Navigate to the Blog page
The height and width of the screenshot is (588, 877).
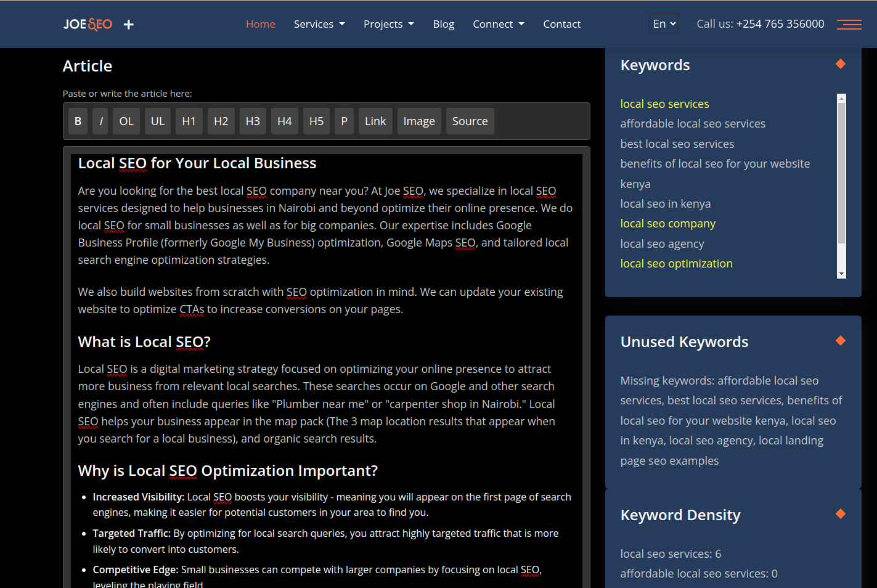click(x=443, y=23)
